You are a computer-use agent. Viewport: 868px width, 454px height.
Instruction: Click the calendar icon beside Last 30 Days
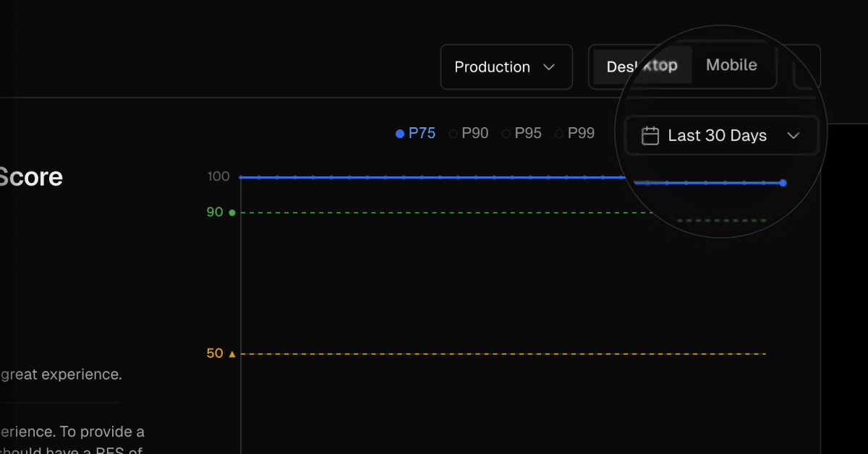click(650, 136)
